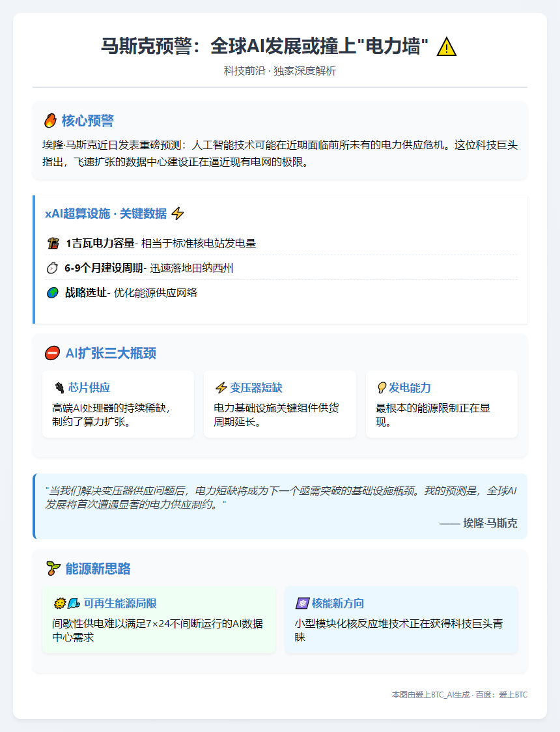560x732 pixels.
Task: Click the text 优化能源供应网络
Action: pyautogui.click(x=156, y=292)
